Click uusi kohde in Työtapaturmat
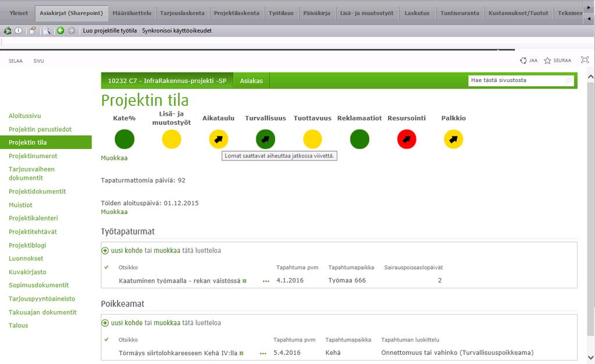 point(127,251)
